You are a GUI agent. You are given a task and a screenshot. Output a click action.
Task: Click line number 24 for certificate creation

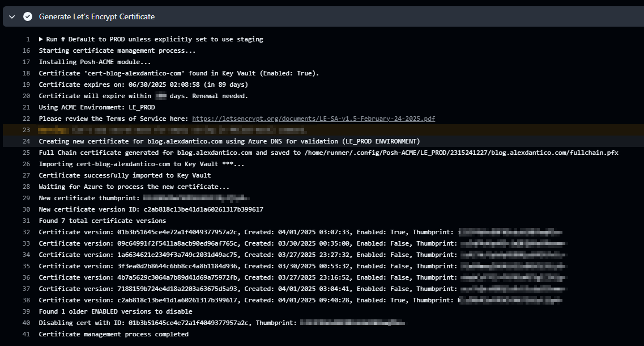coord(26,141)
